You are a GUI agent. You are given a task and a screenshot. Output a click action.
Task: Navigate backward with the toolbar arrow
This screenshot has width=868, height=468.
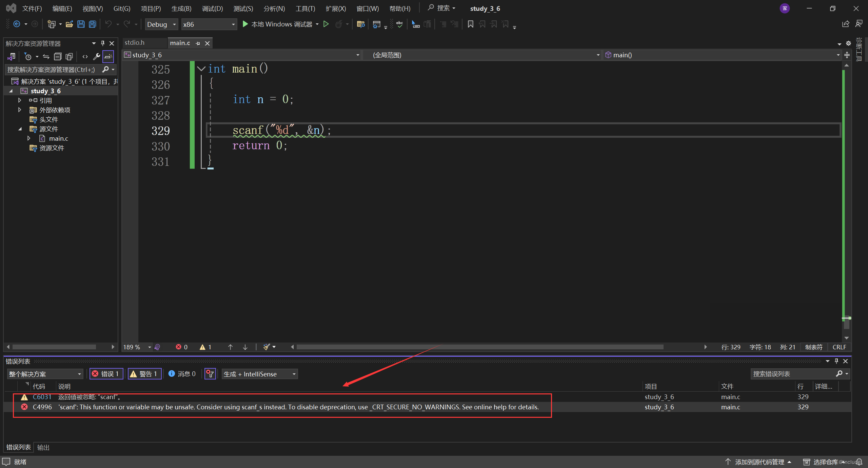click(x=17, y=24)
